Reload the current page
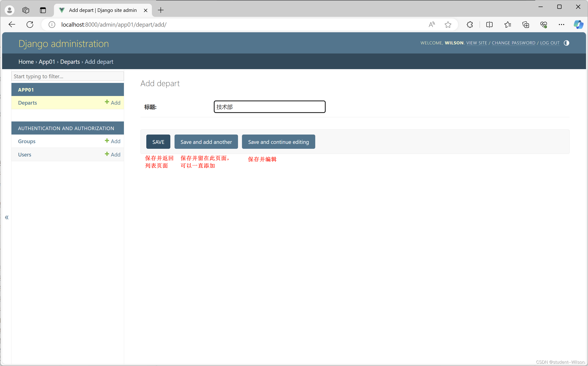Viewport: 588px width, 366px height. click(29, 24)
